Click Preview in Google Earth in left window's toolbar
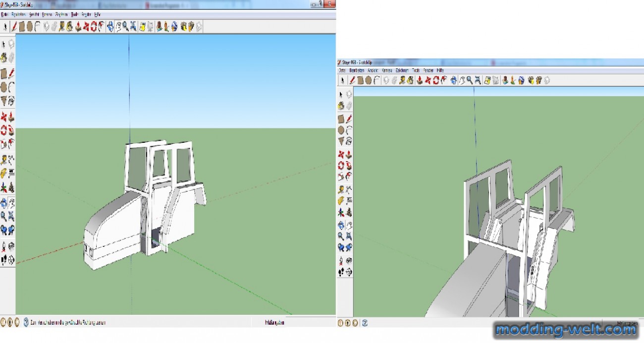 point(174,26)
